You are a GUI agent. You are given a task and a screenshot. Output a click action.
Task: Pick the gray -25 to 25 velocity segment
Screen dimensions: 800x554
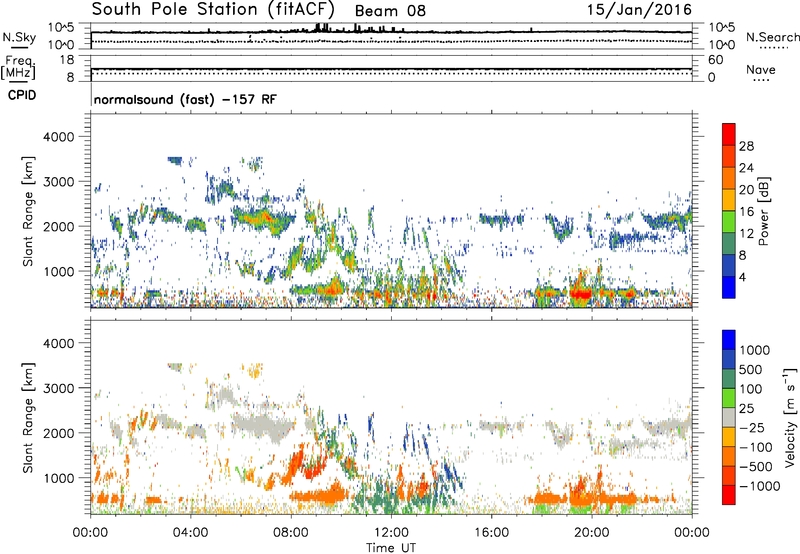point(729,418)
